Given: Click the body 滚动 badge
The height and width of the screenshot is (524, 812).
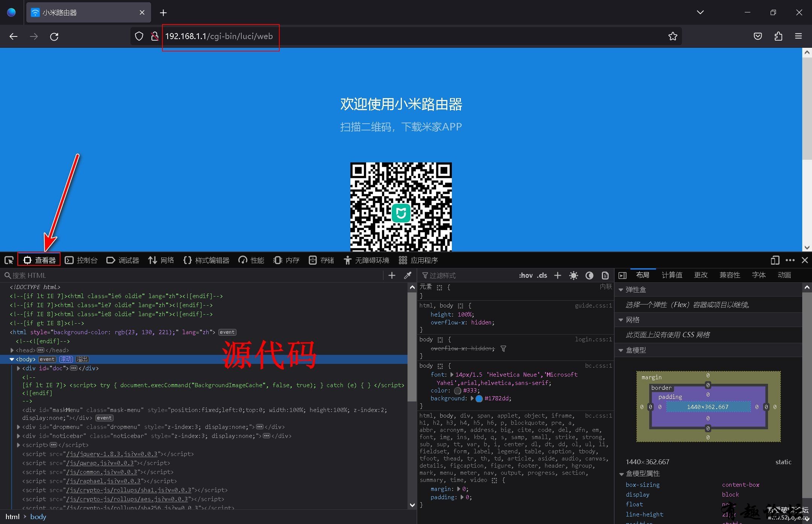Looking at the screenshot, I should 66,359.
